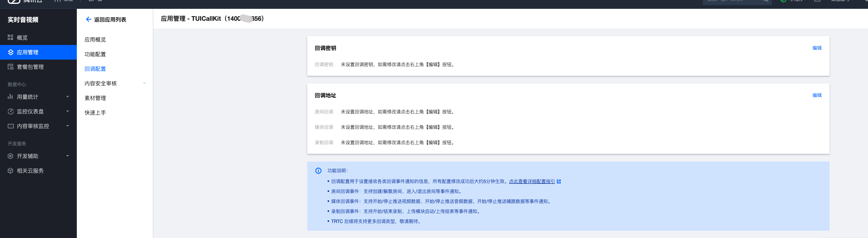Image resolution: width=868 pixels, height=238 pixels.
Task: Click the 房间回调 field label
Action: [x=324, y=112]
